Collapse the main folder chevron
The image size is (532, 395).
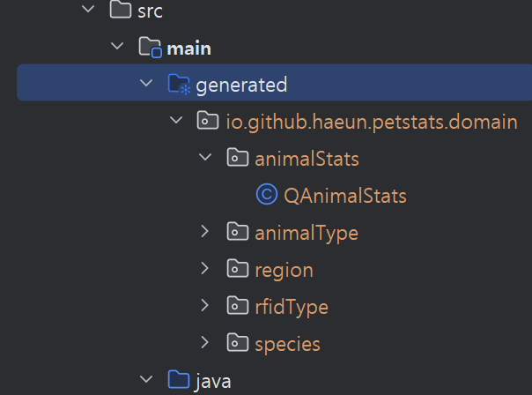[x=117, y=46]
